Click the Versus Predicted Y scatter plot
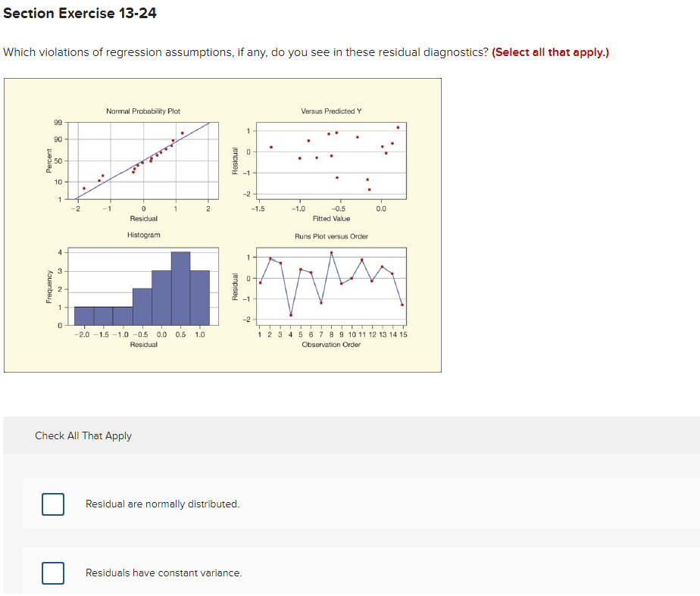 pos(331,161)
